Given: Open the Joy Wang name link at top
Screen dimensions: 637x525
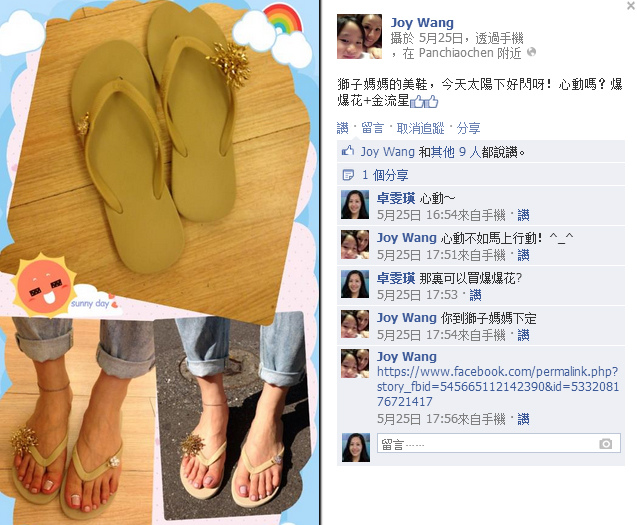Looking at the screenshot, I should 422,23.
